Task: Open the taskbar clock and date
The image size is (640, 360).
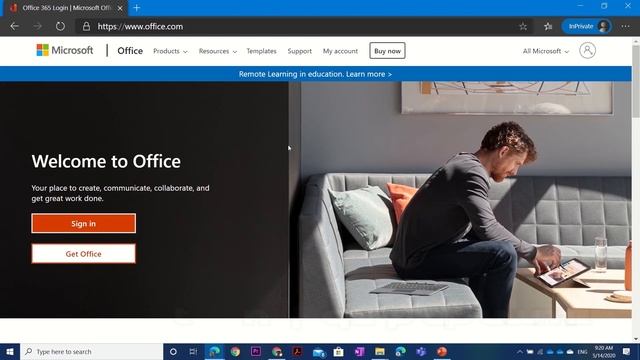Action: coord(604,351)
